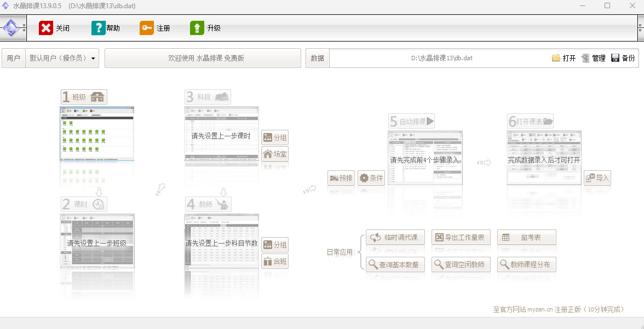This screenshot has height=329, width=644.
Task: Click the red 关闭 close icon
Action: [x=46, y=28]
